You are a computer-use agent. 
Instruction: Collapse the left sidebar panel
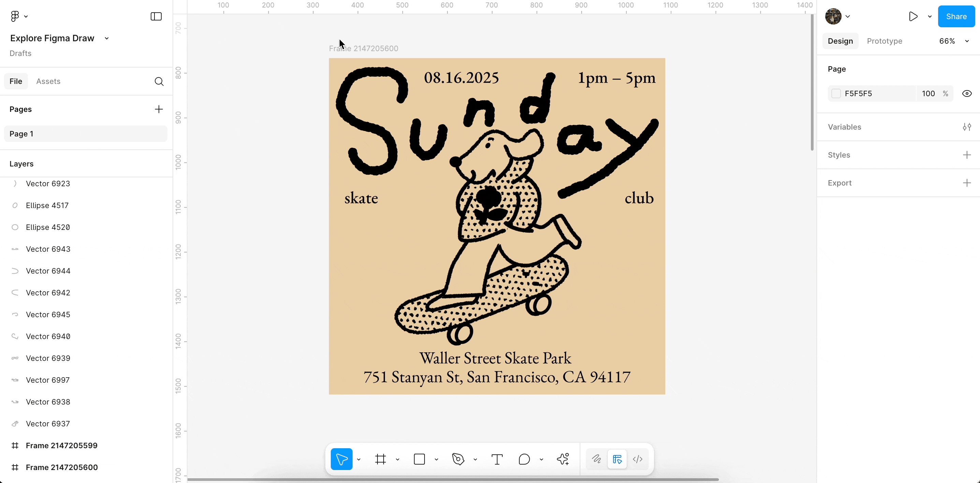click(156, 16)
